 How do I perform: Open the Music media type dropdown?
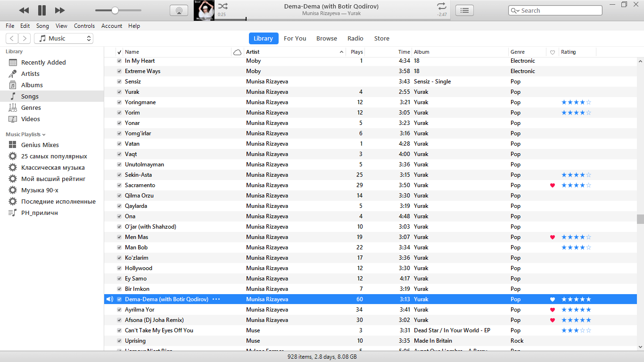click(64, 39)
